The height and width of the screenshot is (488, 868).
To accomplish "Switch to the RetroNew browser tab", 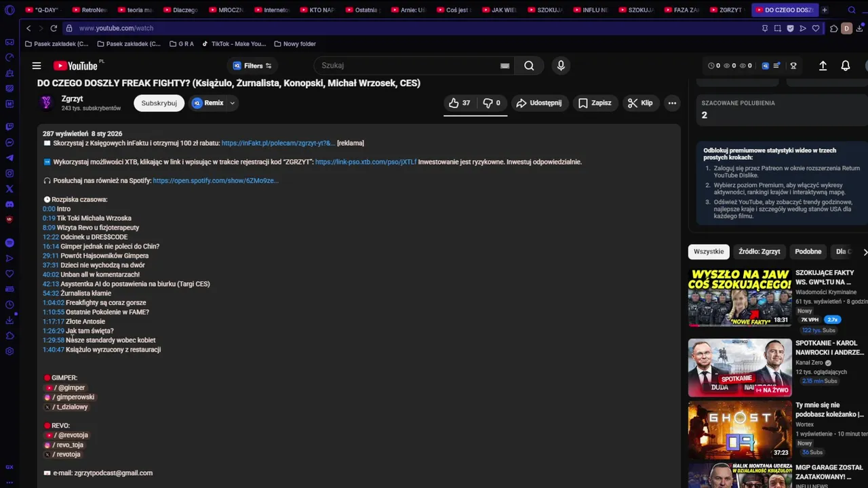I will (90, 10).
